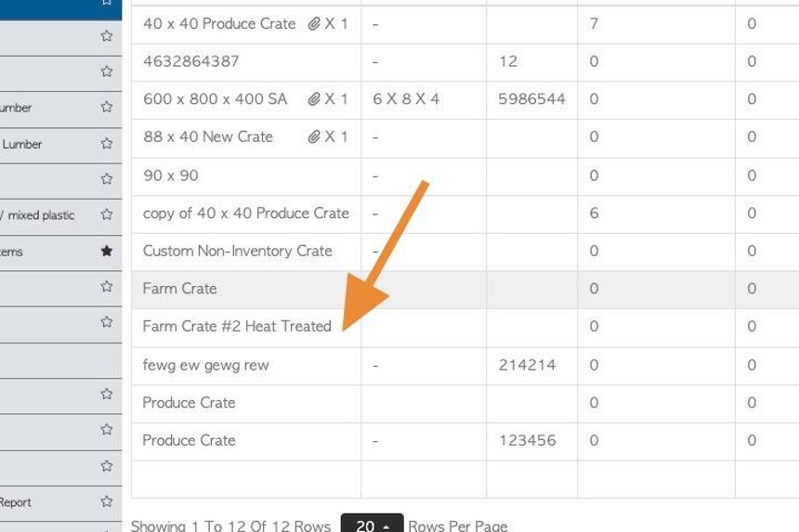The width and height of the screenshot is (799, 532).
Task: Open item named 4632864387
Action: click(x=191, y=61)
